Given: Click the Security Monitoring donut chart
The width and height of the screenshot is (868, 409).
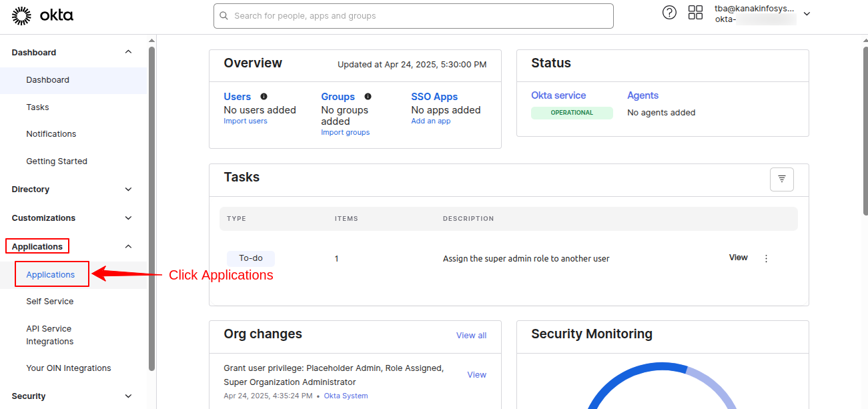Looking at the screenshot, I should coord(663,386).
